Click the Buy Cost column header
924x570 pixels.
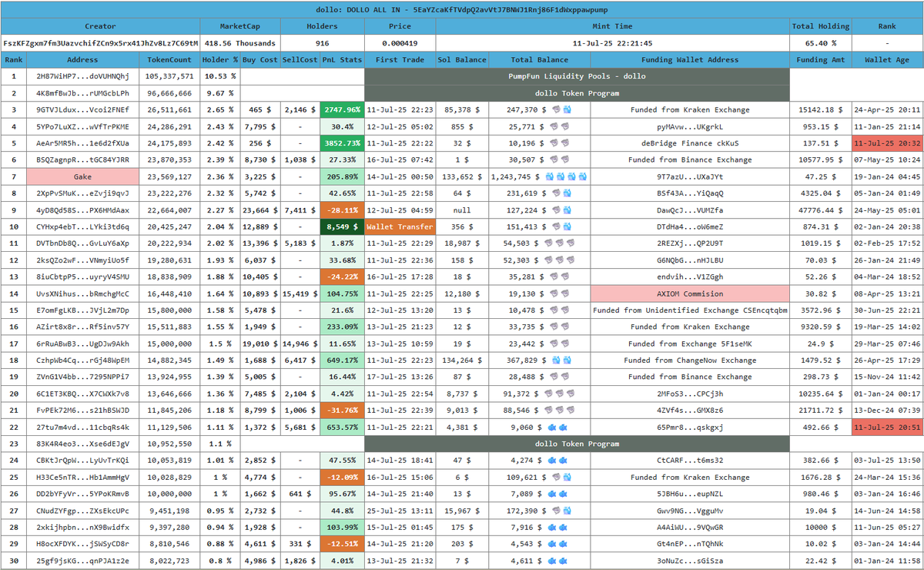(260, 59)
